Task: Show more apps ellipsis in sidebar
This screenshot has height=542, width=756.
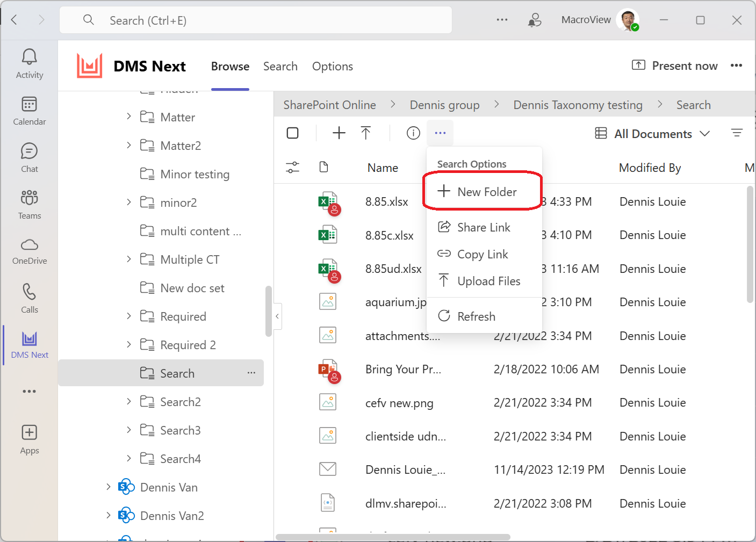Action: click(29, 391)
